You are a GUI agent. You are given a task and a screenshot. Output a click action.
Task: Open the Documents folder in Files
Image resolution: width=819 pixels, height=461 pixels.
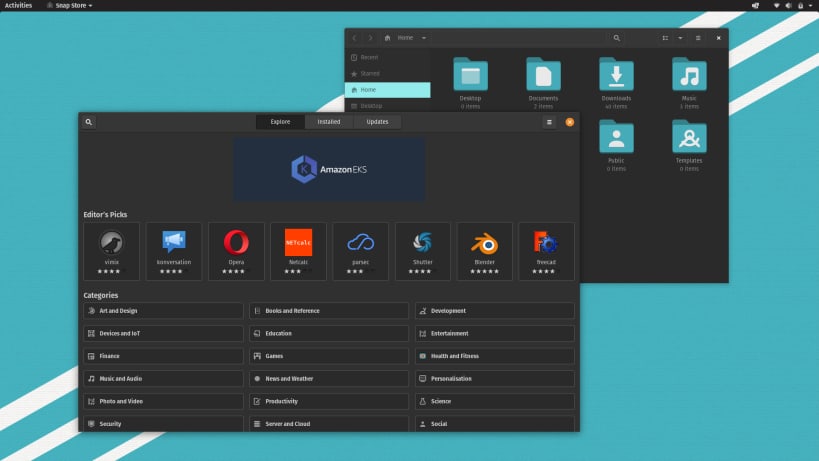(543, 84)
